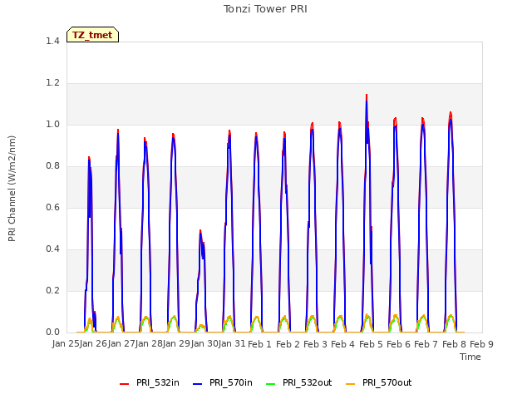Click the Feb 1 x-axis label
The image size is (532, 399).
pyautogui.click(x=259, y=344)
